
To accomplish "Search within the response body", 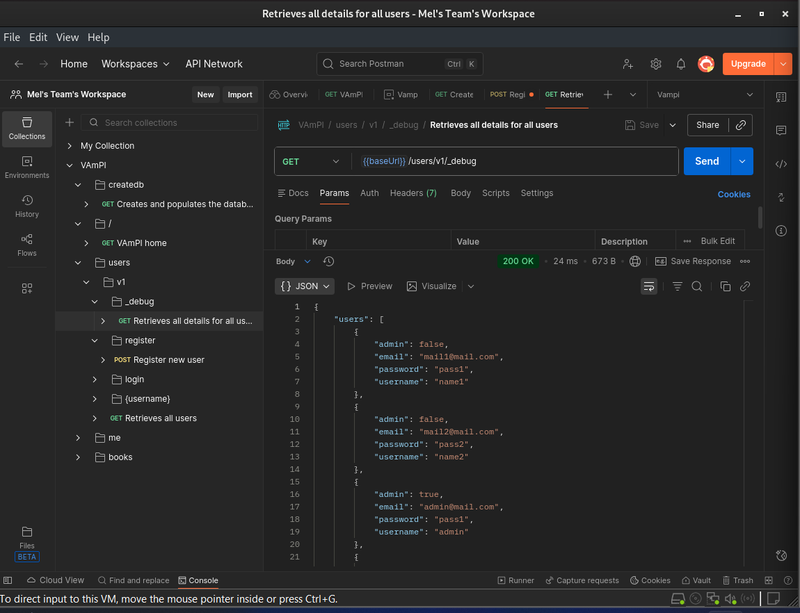I will [x=697, y=286].
